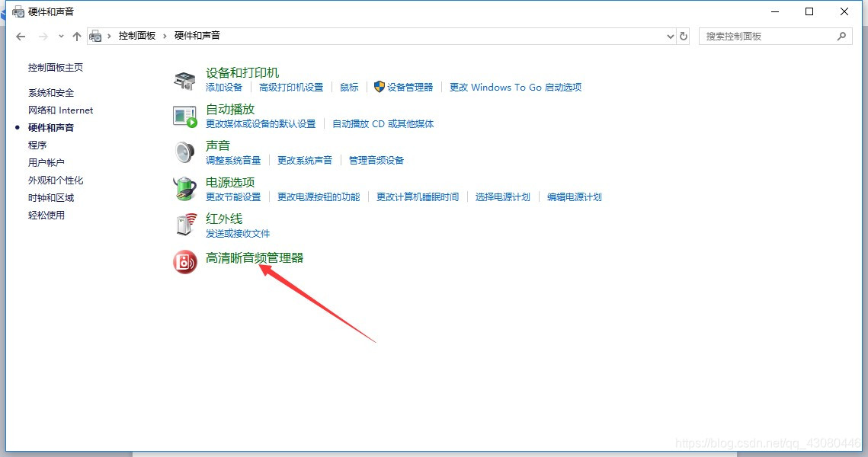Minimize the 硬件和声音 window
868x457 pixels.
pos(775,11)
